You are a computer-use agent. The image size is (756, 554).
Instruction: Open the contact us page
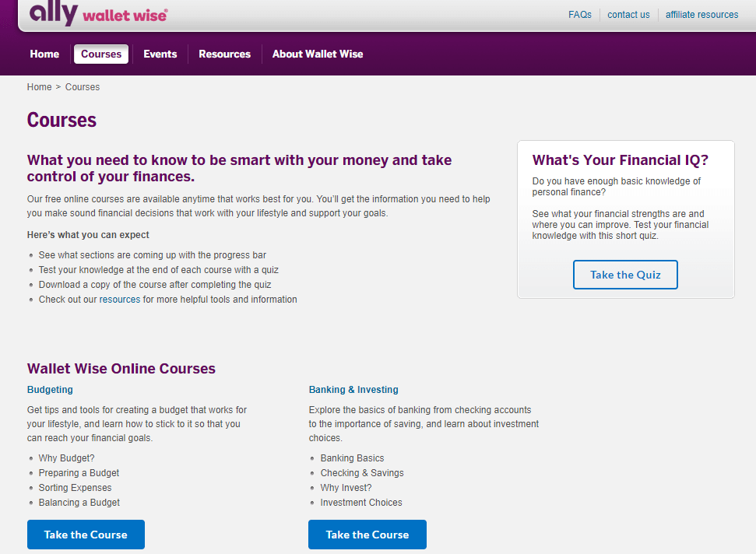point(628,14)
